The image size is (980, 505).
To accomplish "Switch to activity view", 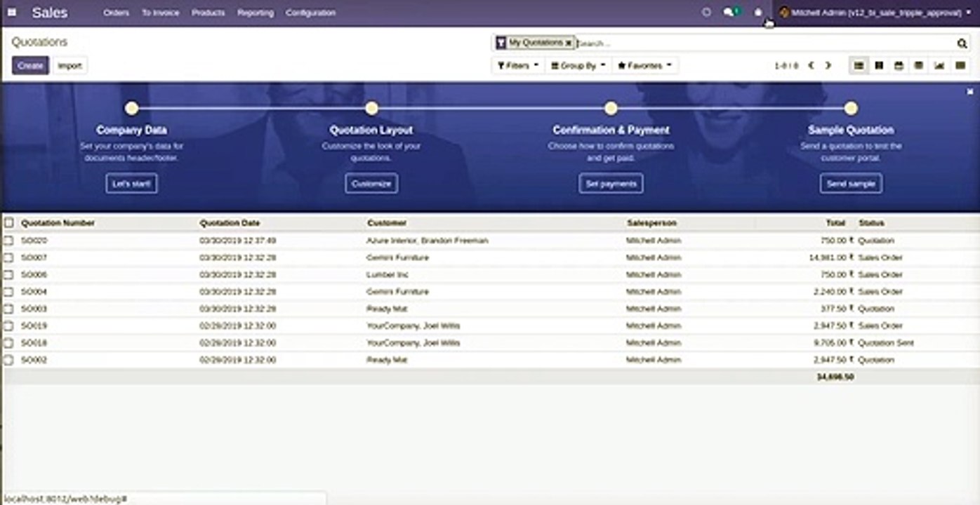I will [x=960, y=65].
